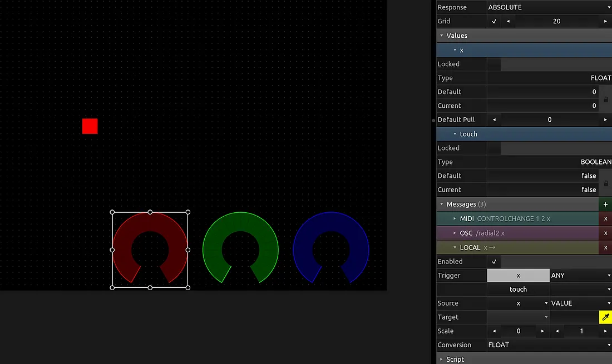Screen dimensions: 612x364
Task: Toggle the Enabled checkbox for LOCAL message
Action: pos(494,262)
